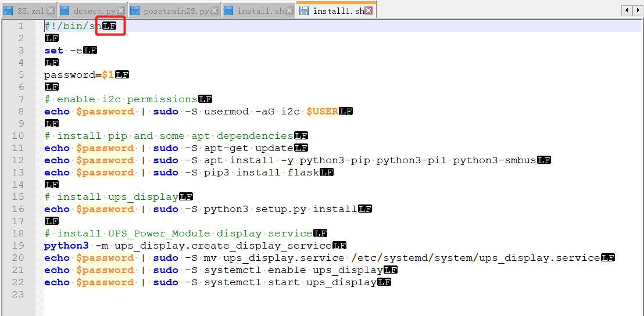Click 'mv' on line 20
Viewport: 644px width, 316px height.
[210, 258]
